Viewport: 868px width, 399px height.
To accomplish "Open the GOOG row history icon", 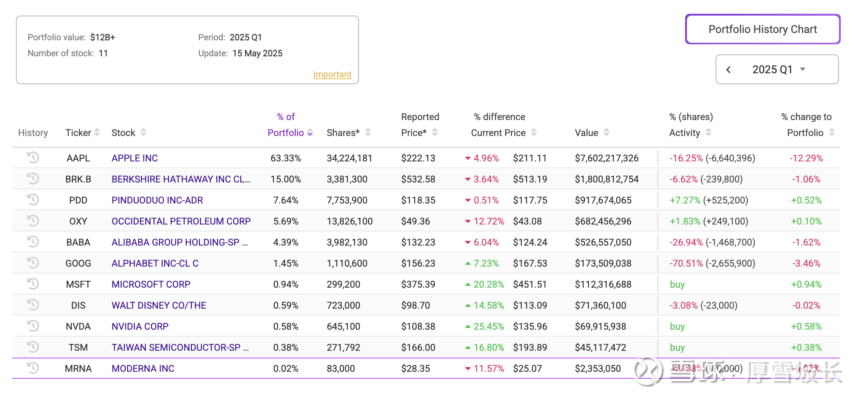I will (33, 263).
